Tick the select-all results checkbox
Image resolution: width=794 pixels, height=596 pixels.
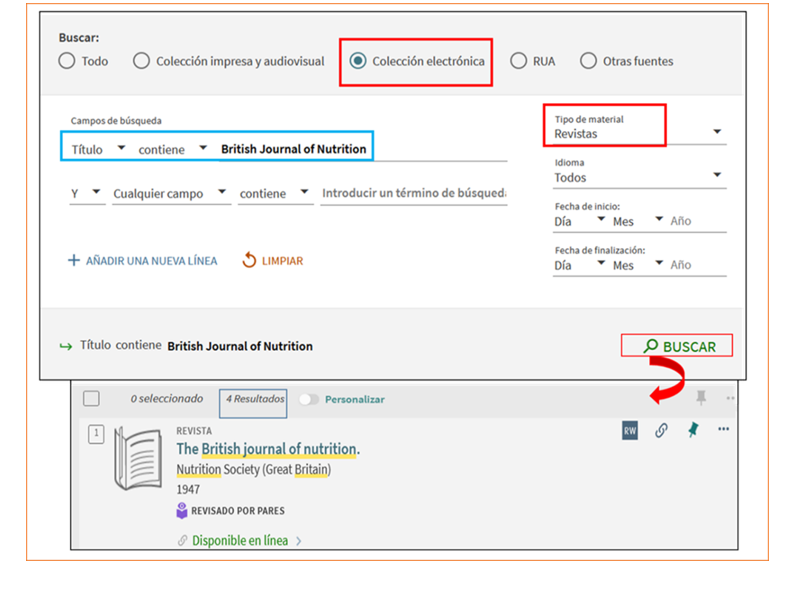(x=91, y=399)
